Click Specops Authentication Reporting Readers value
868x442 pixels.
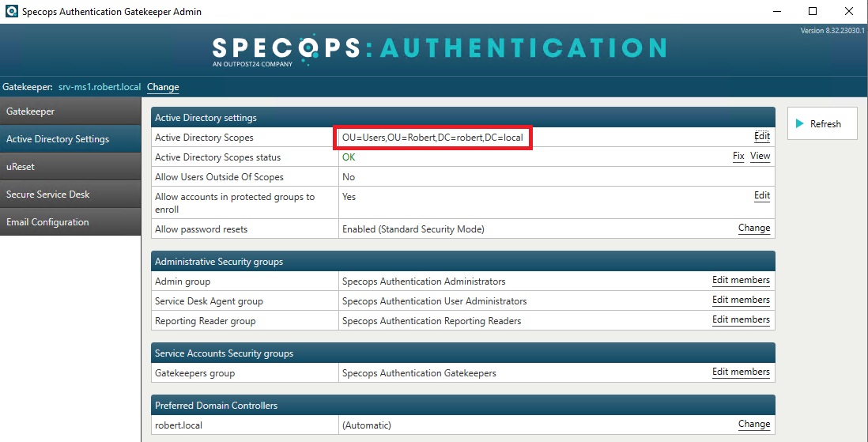click(x=432, y=321)
